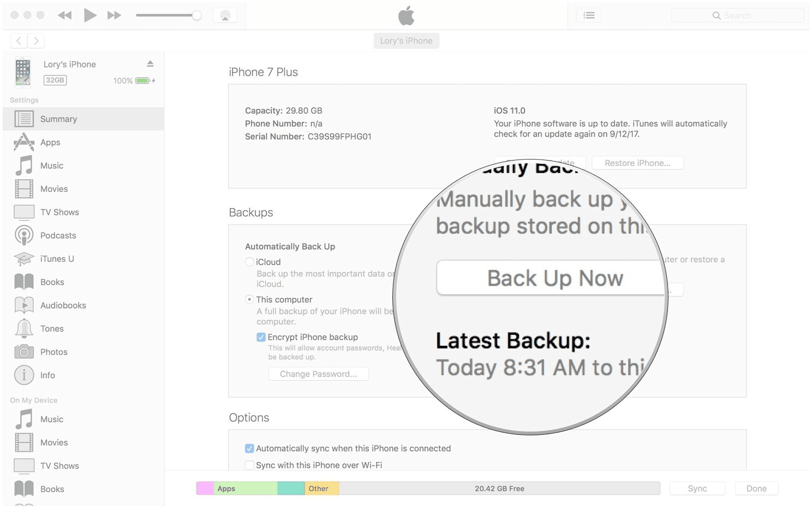Click the volume slider knob

pyautogui.click(x=196, y=15)
